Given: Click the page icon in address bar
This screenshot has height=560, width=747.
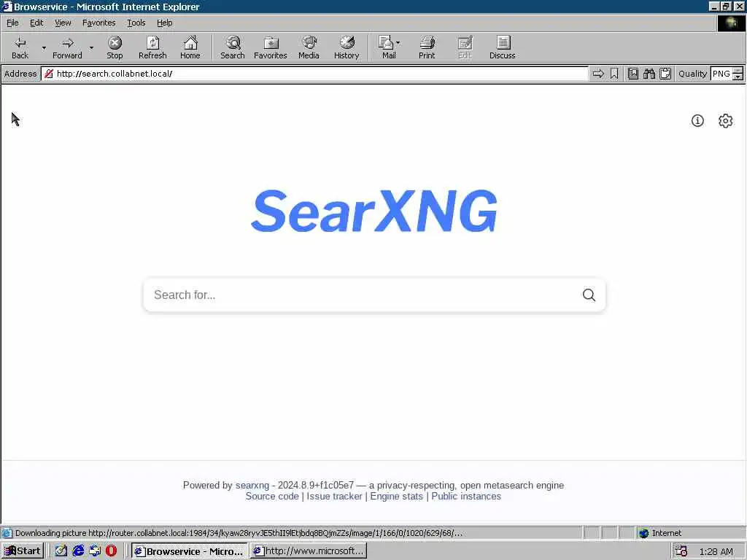Looking at the screenshot, I should 49,74.
